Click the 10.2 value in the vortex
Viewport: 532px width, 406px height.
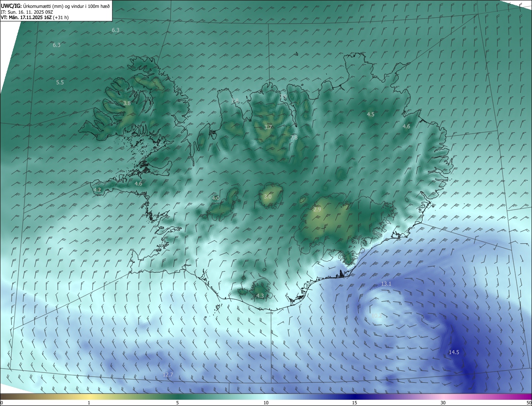coord(376,316)
